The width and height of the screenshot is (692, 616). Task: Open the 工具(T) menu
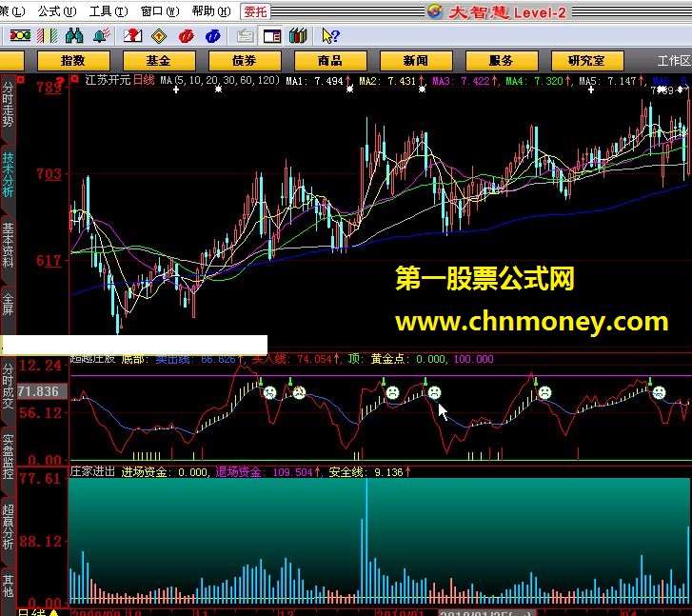point(109,11)
